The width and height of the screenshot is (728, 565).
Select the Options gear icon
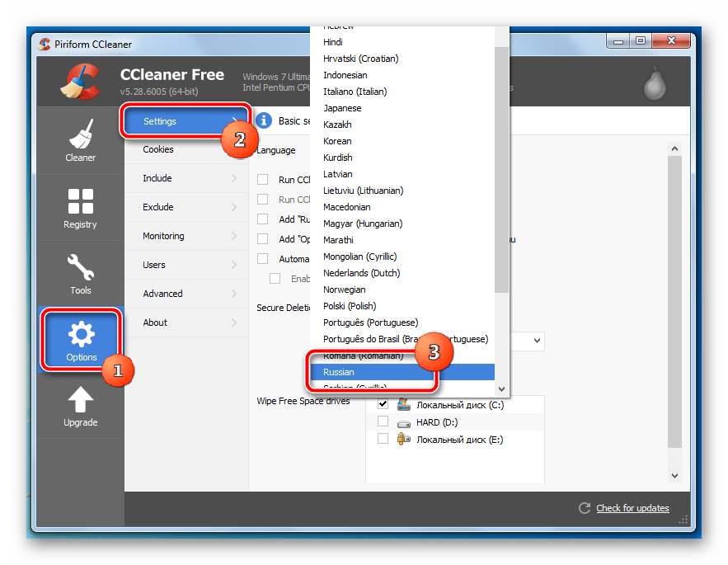coord(82,333)
